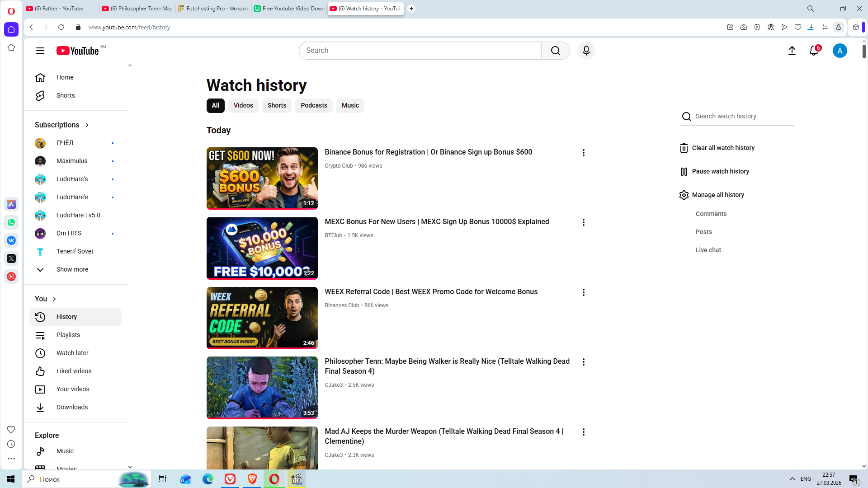868x488 pixels.
Task: Expand the Subscriptions section chevron
Action: 87,125
